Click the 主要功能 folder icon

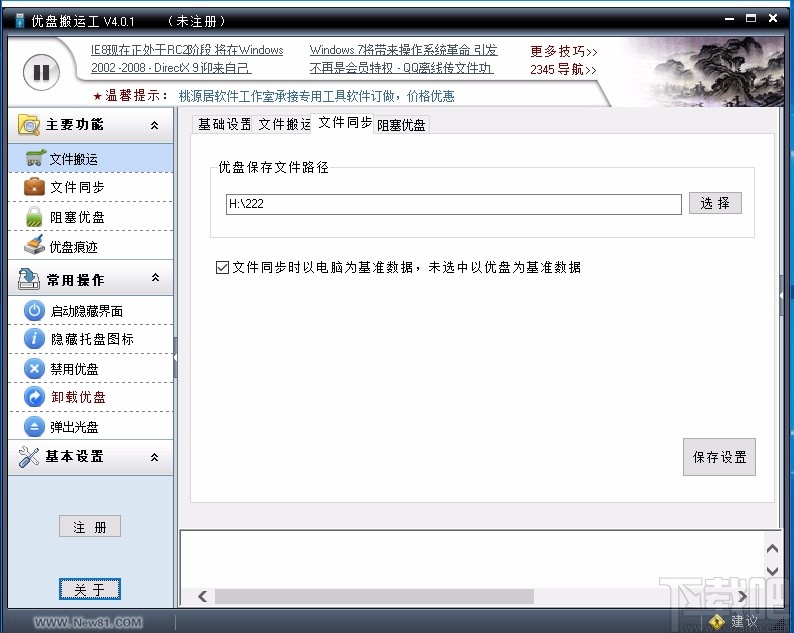pyautogui.click(x=28, y=125)
